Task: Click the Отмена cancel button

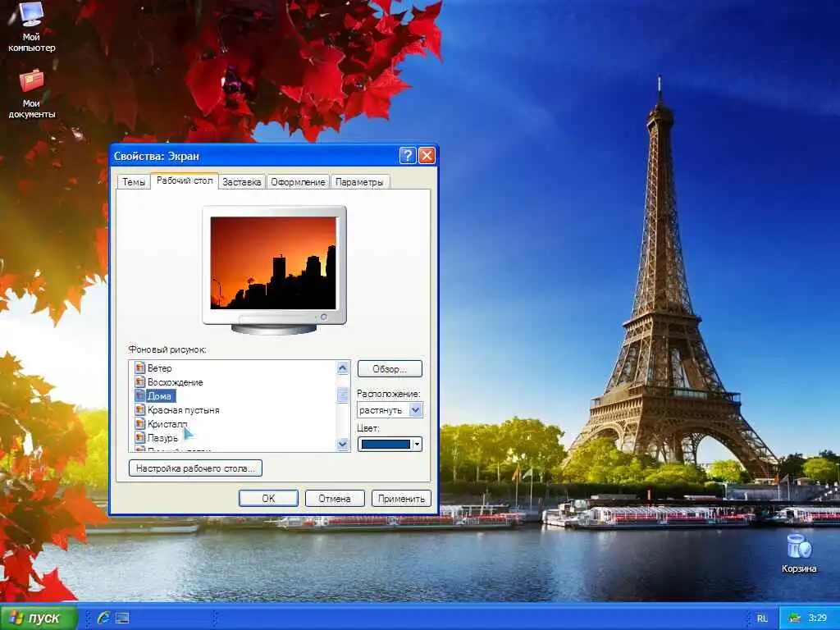Action: [335, 498]
